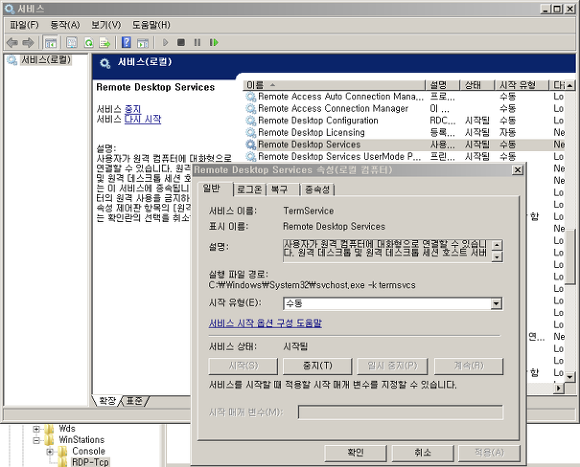Select RDP-Tcp item in registry tree
This screenshot has height=467, width=580.
[90, 462]
